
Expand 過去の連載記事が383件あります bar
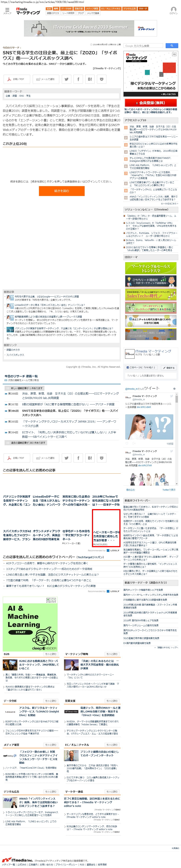[x=26, y=443]
